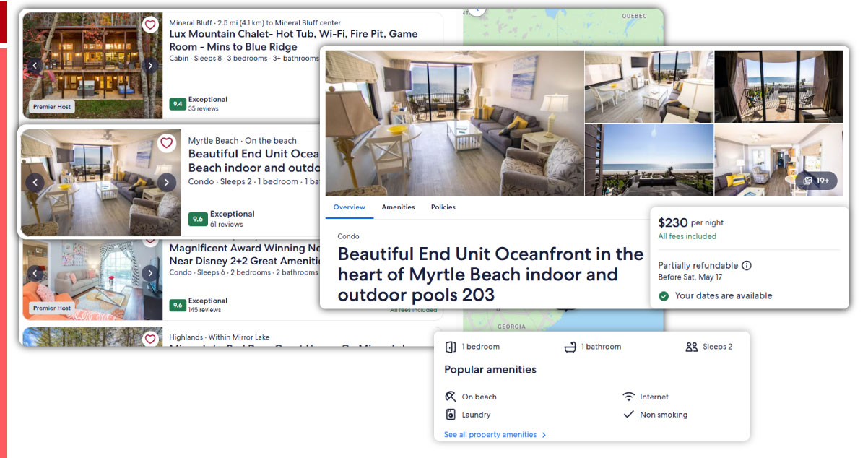Viewport: 868px width, 458px height.
Task: Toggle favorite heart on Myrtle Beach condo
Action: pyautogui.click(x=167, y=143)
